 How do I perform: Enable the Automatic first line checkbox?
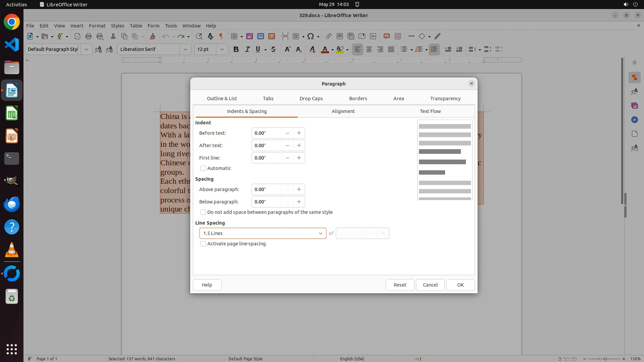click(203, 168)
